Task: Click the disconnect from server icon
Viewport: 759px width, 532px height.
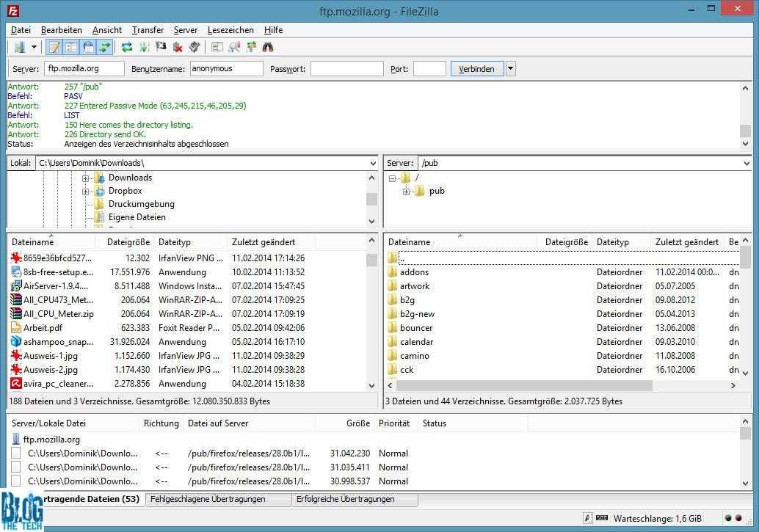Action: point(178,47)
